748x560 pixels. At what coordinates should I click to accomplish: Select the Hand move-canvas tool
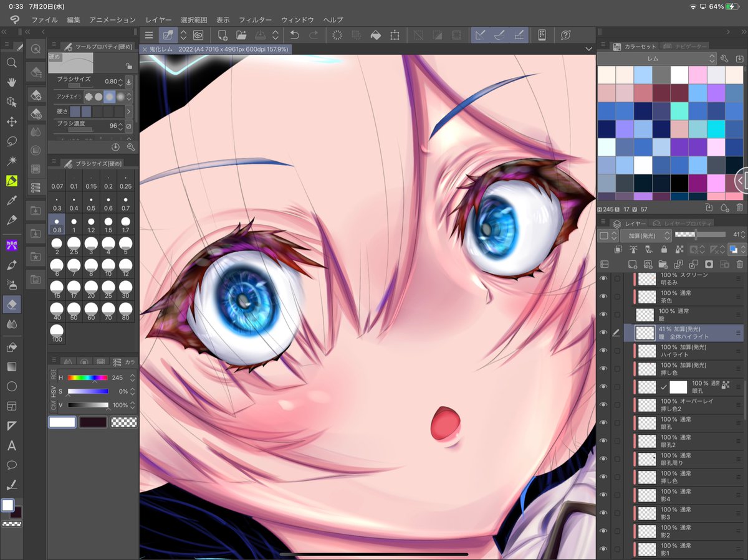click(11, 82)
